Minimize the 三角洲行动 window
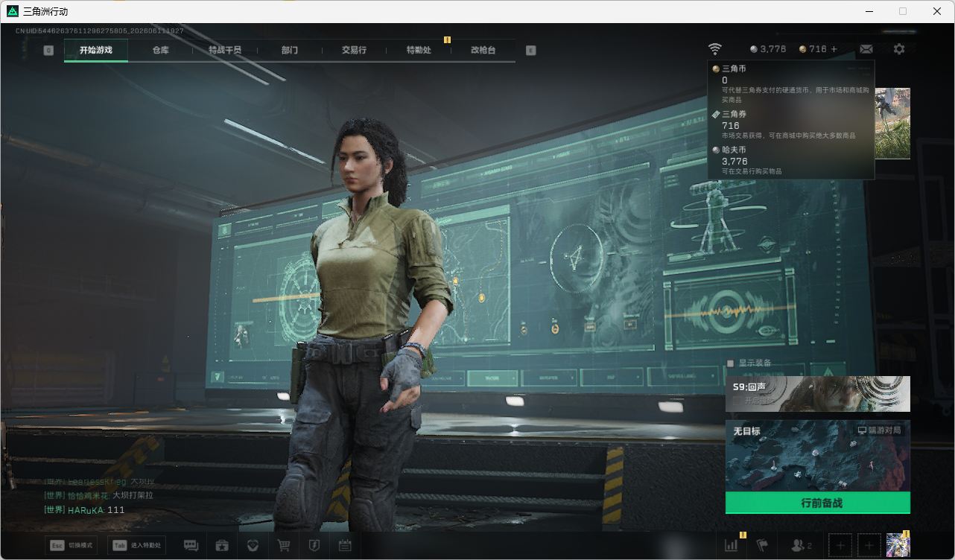 (869, 11)
